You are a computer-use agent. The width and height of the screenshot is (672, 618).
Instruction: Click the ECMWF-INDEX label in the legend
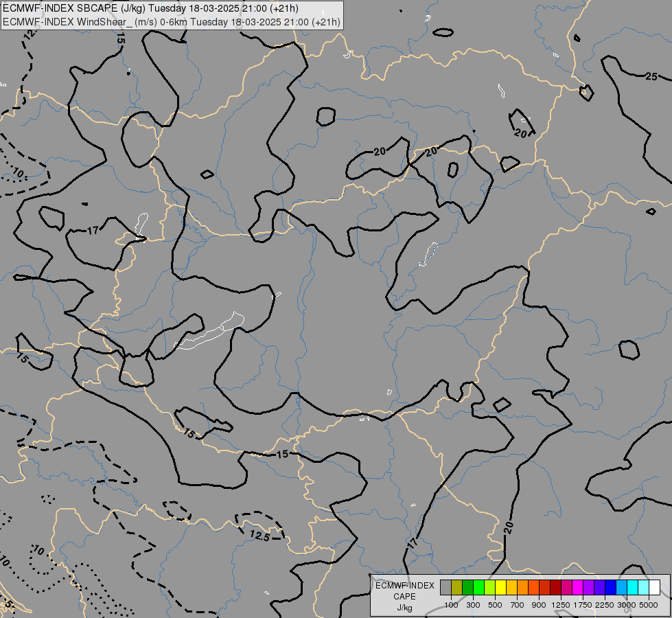[404, 586]
